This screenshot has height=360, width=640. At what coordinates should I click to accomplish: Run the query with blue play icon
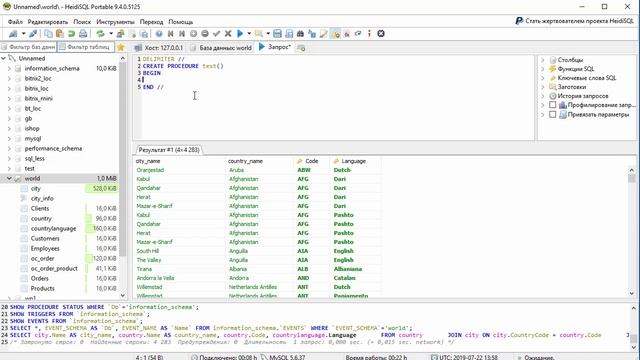(240, 34)
